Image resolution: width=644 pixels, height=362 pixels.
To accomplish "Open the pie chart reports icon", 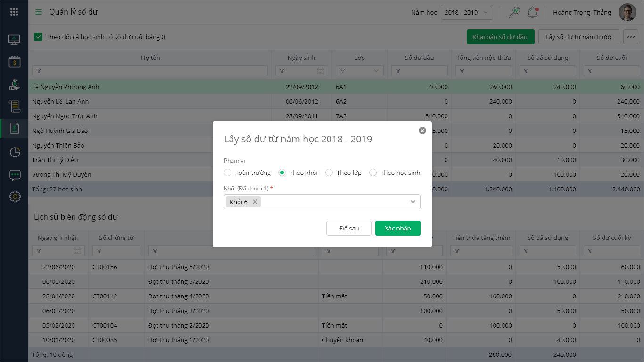I will point(15,152).
